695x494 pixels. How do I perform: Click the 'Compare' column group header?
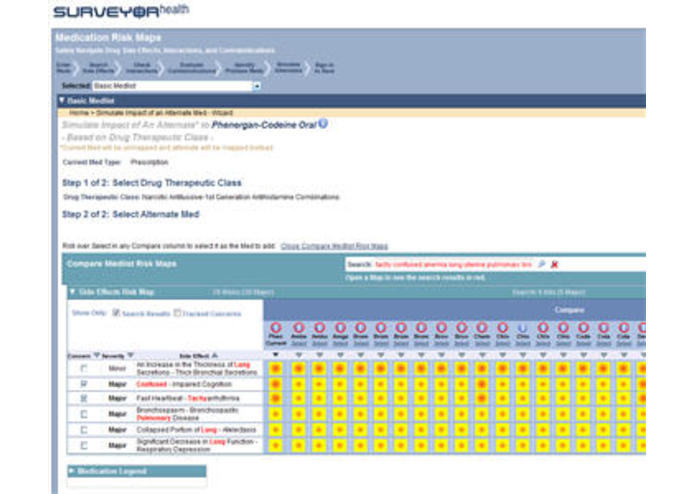[x=570, y=310]
